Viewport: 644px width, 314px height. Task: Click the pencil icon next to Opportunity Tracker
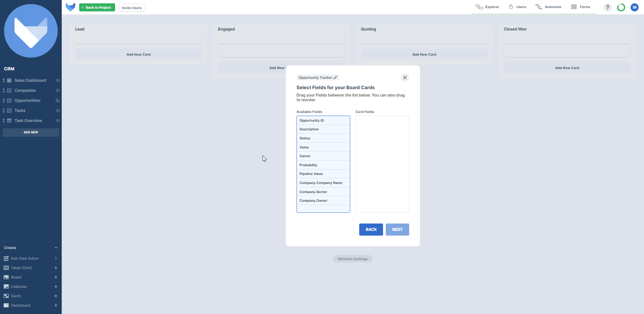(x=335, y=77)
